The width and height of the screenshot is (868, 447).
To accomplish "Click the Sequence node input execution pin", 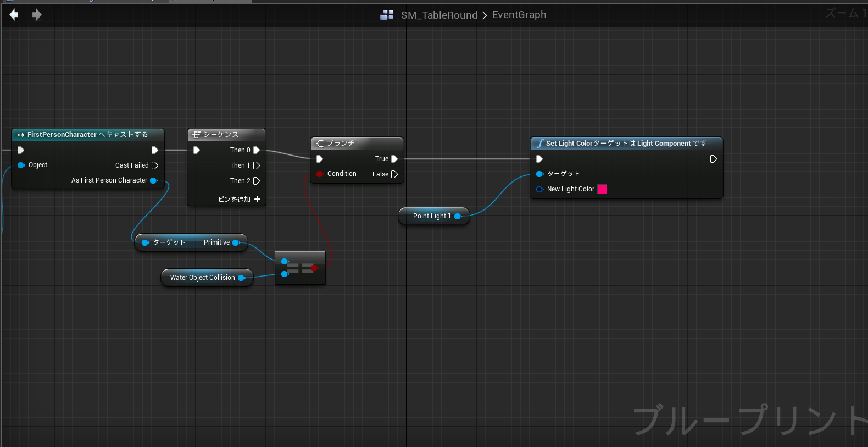I will (197, 150).
